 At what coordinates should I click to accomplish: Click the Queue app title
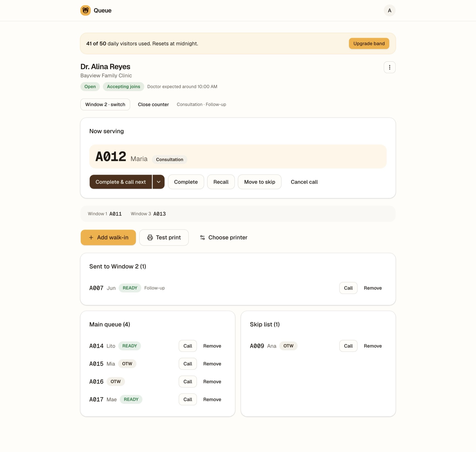click(x=103, y=10)
